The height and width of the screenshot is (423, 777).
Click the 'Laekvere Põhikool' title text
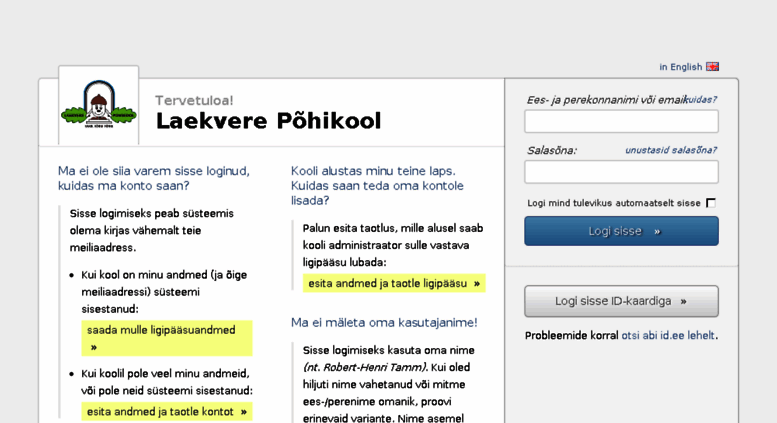pos(269,121)
